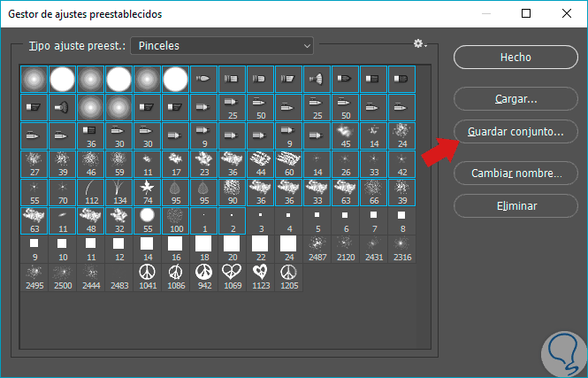Pick the scatter brush preset 2495

point(34,274)
